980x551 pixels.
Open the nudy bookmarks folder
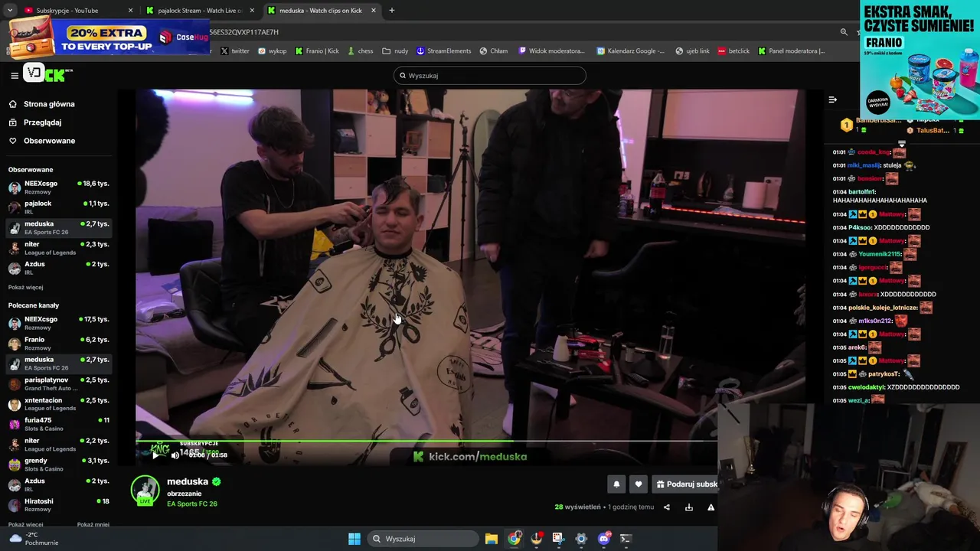coord(395,51)
